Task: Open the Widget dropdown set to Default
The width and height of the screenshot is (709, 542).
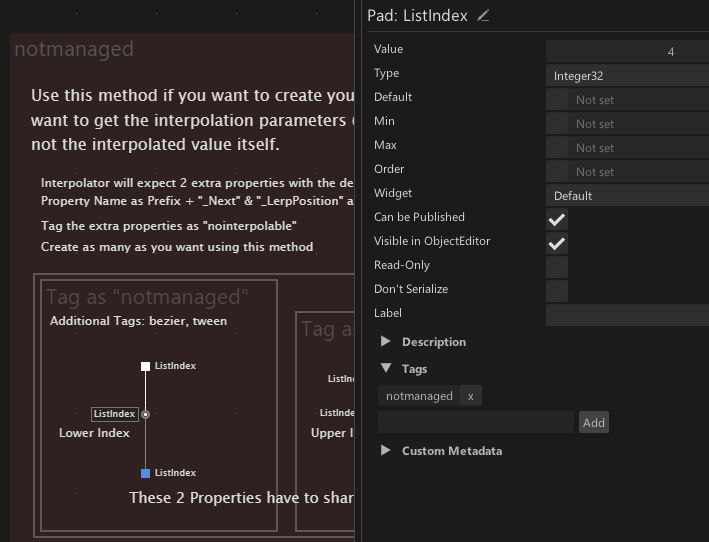Action: point(627,195)
